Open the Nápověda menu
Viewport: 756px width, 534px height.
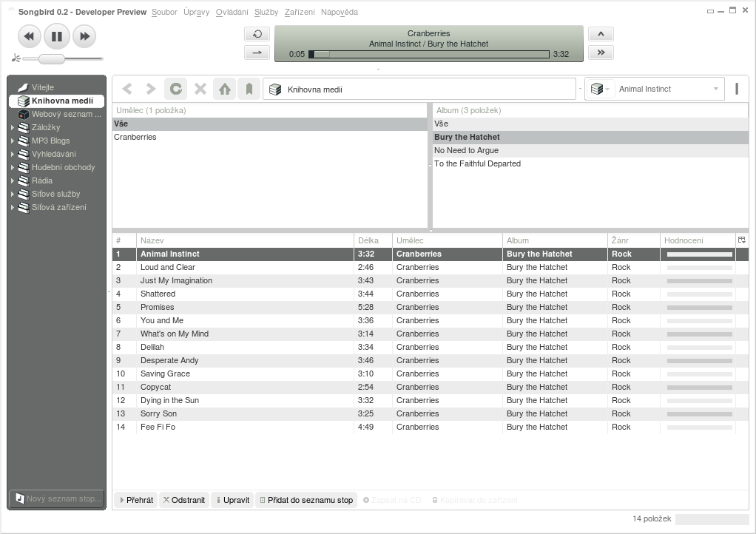tap(340, 12)
